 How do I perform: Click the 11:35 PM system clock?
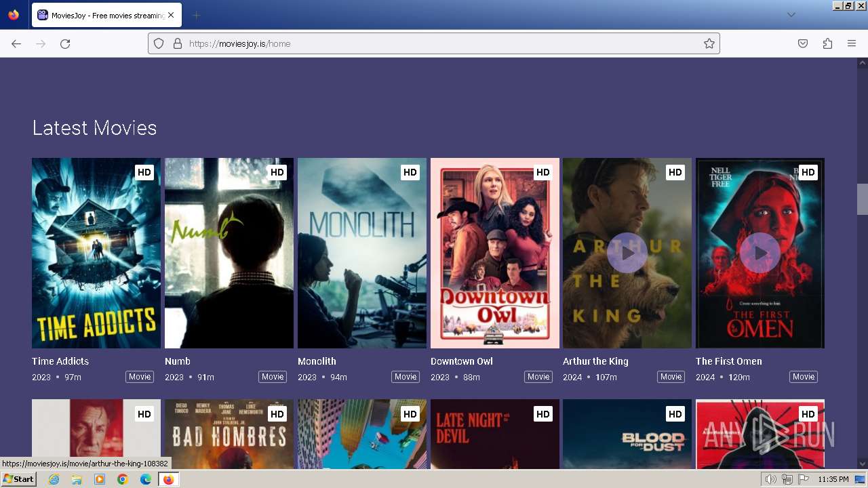coord(833,479)
